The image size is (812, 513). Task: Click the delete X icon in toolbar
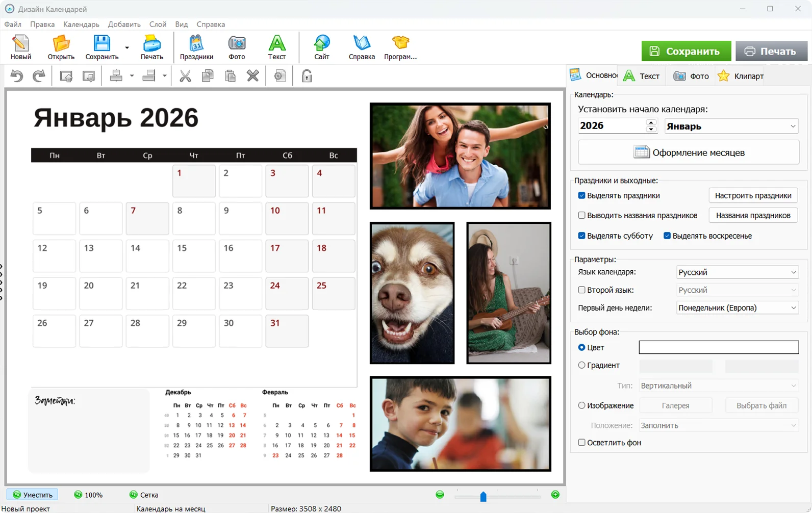click(x=253, y=76)
